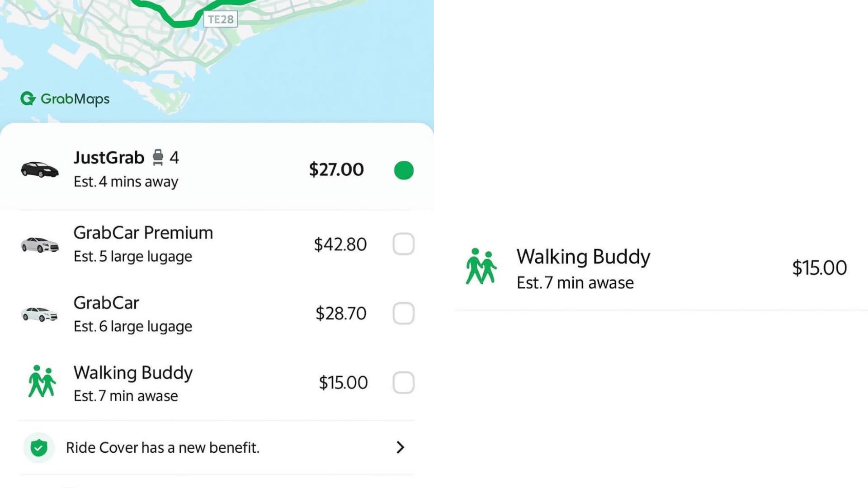Tap the $27.00 JustGrab fare

coord(336,169)
